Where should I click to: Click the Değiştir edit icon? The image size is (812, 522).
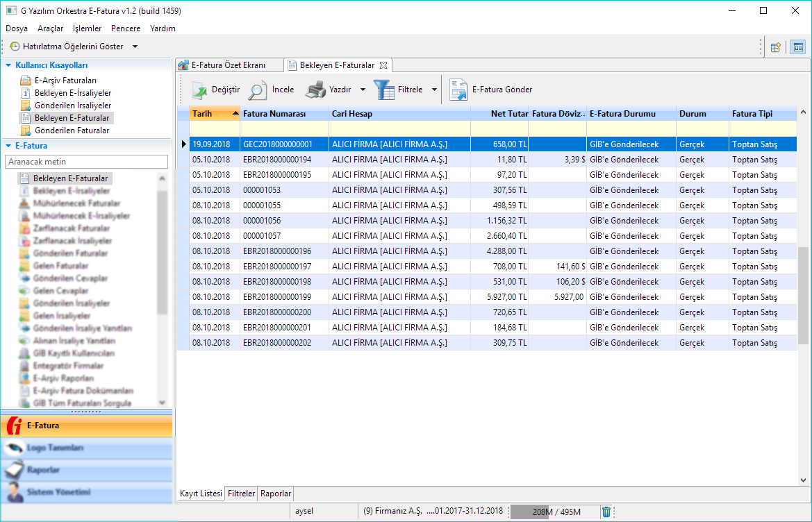(199, 90)
